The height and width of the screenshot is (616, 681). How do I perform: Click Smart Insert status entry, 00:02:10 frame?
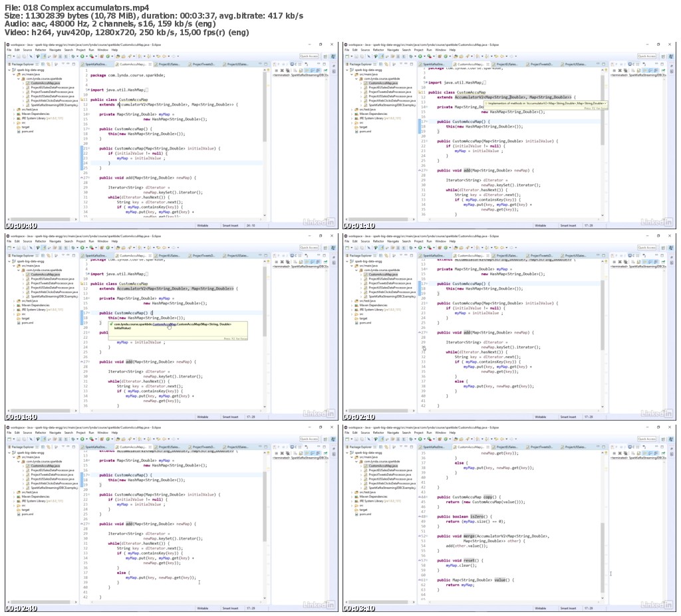568,417
